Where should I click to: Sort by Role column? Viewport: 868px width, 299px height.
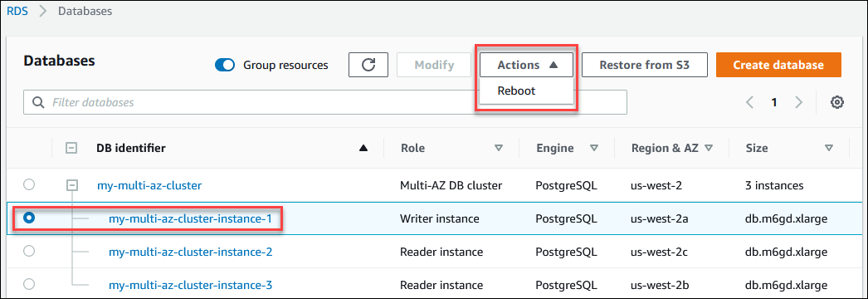pyautogui.click(x=499, y=148)
